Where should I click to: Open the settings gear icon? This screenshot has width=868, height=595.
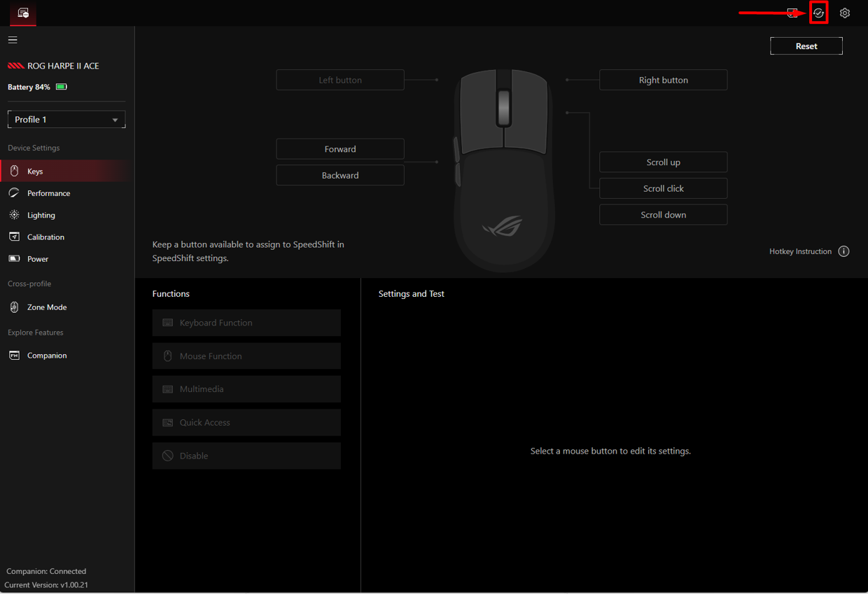tap(845, 13)
